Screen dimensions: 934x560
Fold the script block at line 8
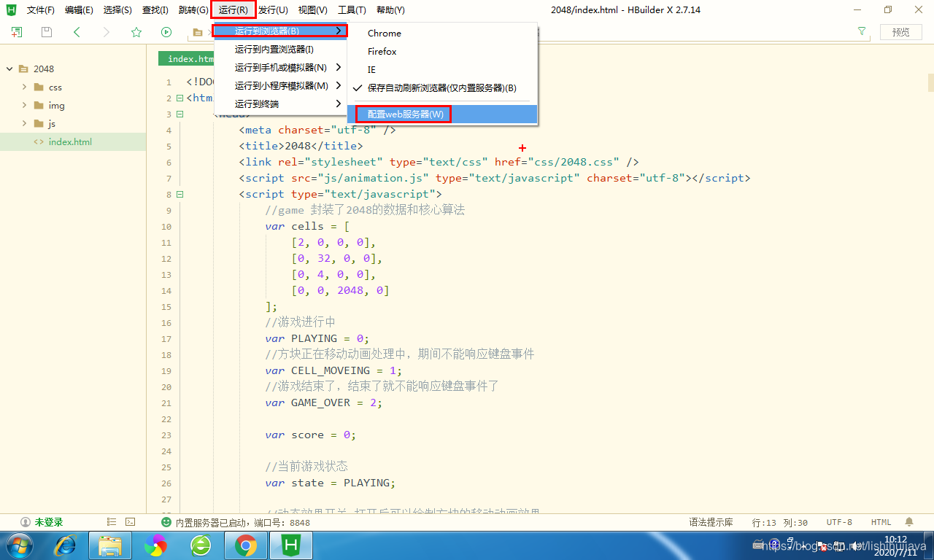coord(180,194)
